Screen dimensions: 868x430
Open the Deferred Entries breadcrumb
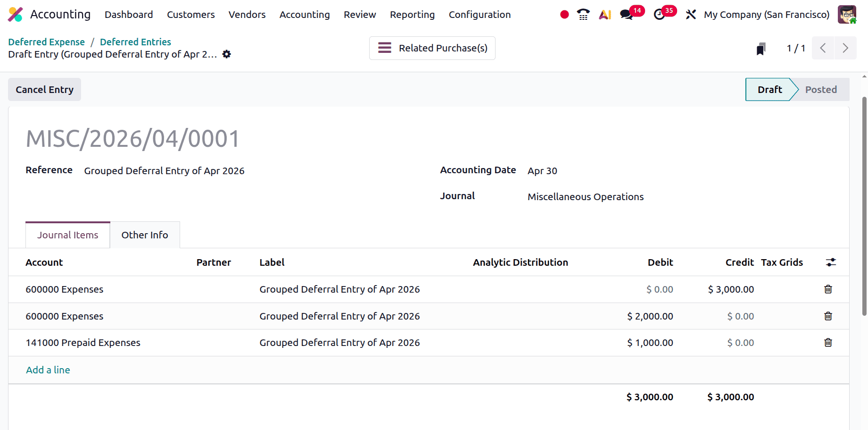135,42
